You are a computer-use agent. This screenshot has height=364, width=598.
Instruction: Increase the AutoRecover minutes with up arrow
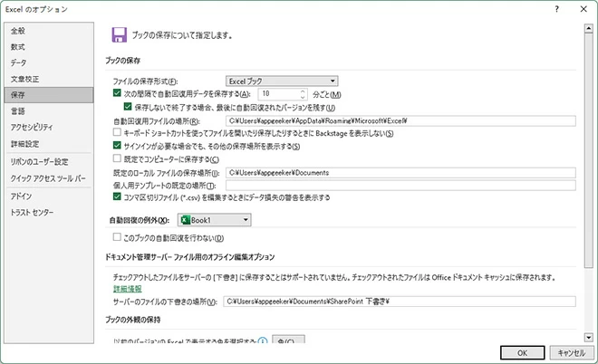coord(302,90)
